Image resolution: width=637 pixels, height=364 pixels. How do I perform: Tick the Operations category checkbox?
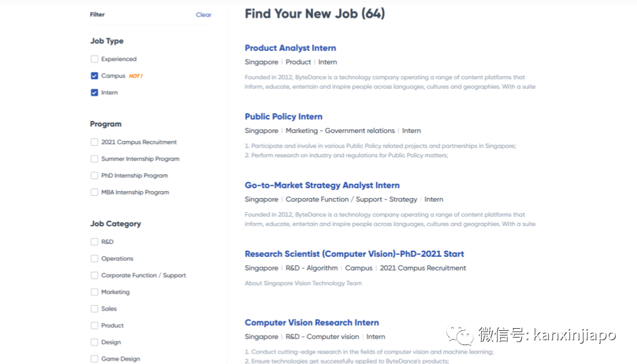[x=94, y=258]
